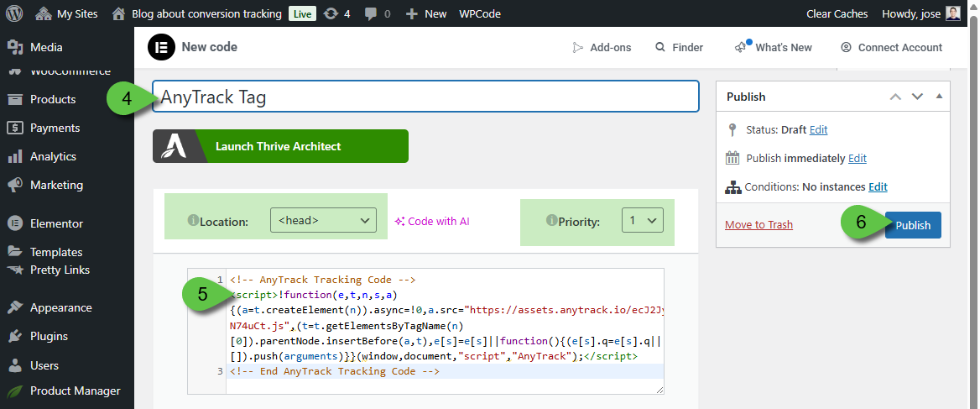Click the Status pin icon
Screen dimensions: 980x409
click(732, 130)
